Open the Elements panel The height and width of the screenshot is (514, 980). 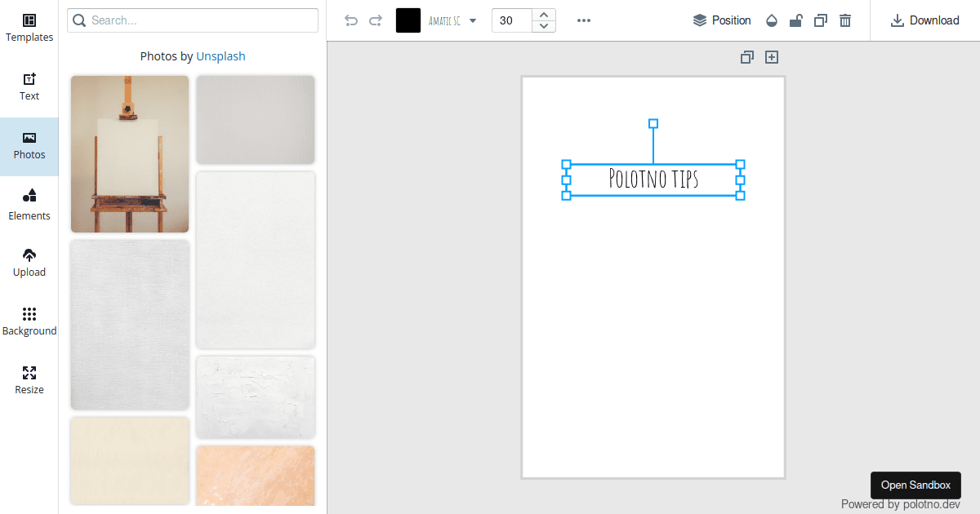29,204
